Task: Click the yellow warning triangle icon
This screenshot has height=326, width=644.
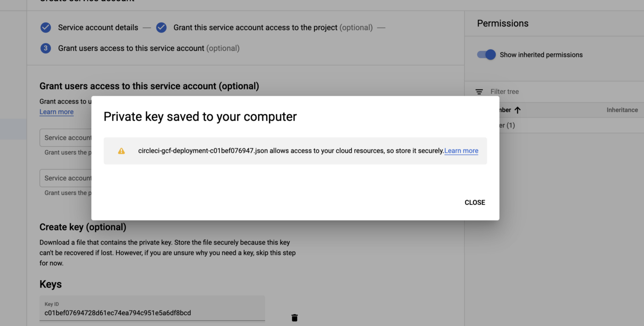Action: [121, 151]
